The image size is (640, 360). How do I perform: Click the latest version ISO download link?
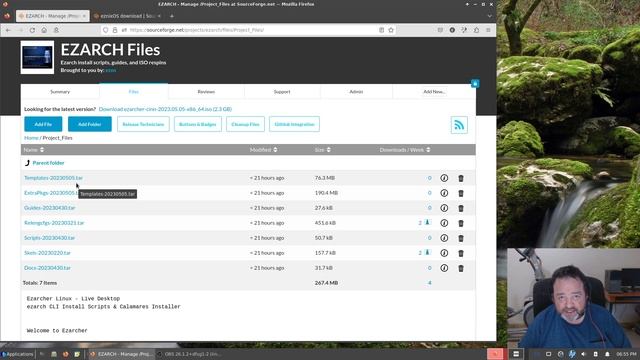(165, 109)
